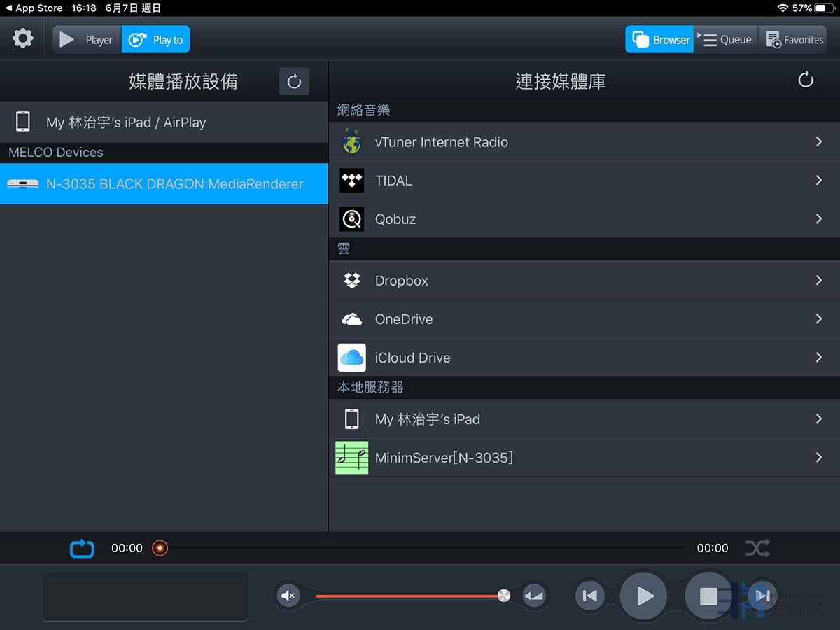Expand the Dropbox row chevron
The image size is (840, 630).
[x=818, y=281]
